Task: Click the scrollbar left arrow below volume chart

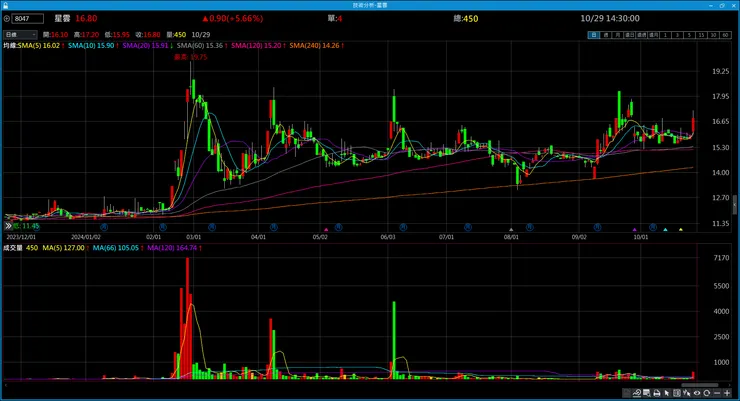Action: click(x=5, y=385)
